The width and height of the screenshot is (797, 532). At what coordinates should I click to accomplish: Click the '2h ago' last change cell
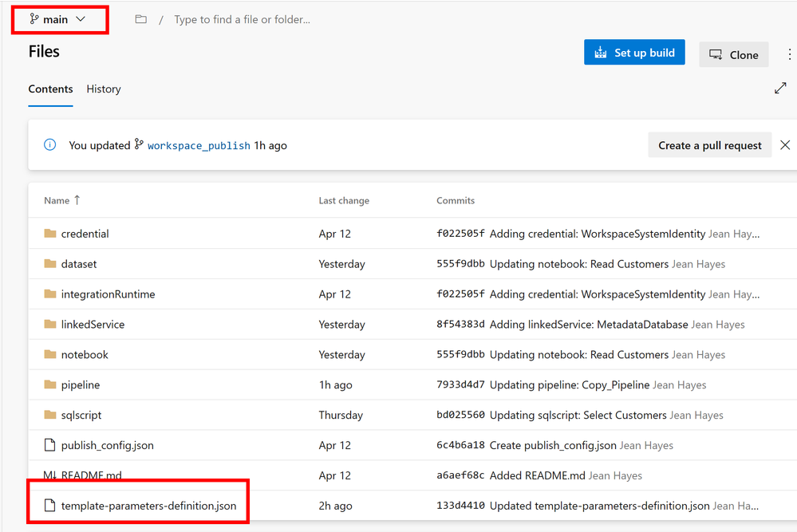(x=335, y=506)
